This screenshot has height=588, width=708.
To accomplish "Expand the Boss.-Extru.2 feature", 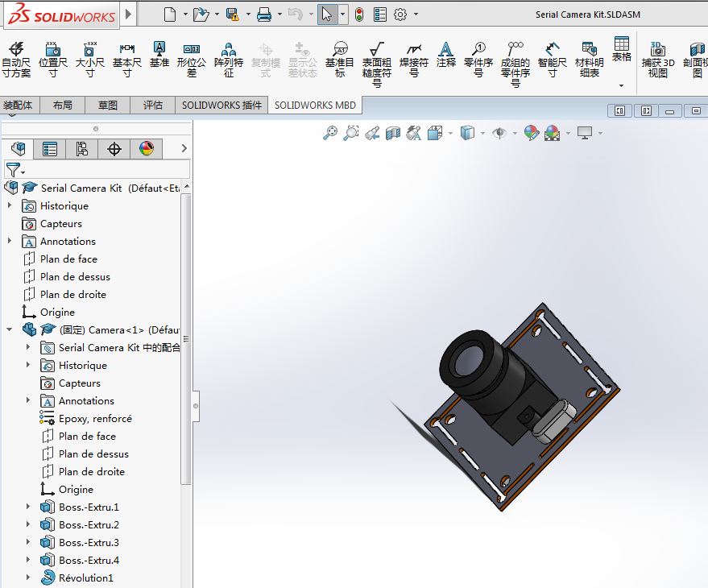I will [28, 524].
